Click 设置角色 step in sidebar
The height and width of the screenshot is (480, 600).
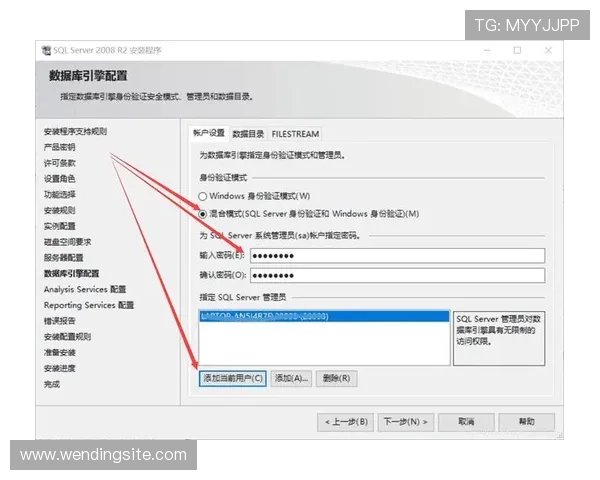pos(59,179)
